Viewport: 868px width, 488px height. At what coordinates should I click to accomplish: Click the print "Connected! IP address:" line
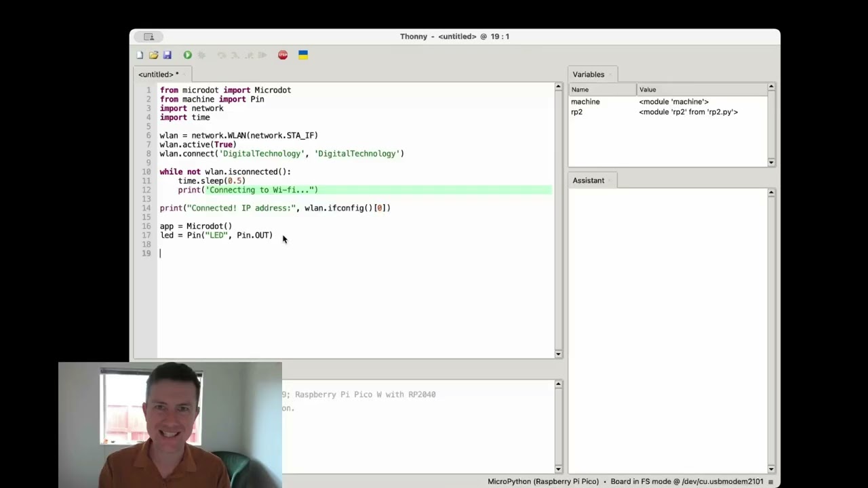pyautogui.click(x=275, y=208)
